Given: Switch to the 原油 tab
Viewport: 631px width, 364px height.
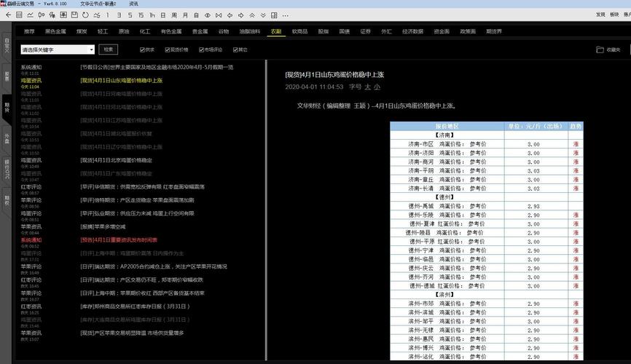Looking at the screenshot, I should click(124, 31).
